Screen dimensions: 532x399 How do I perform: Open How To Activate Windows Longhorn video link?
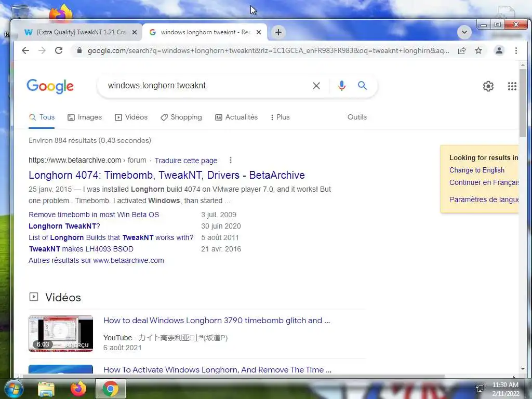pyautogui.click(x=218, y=370)
